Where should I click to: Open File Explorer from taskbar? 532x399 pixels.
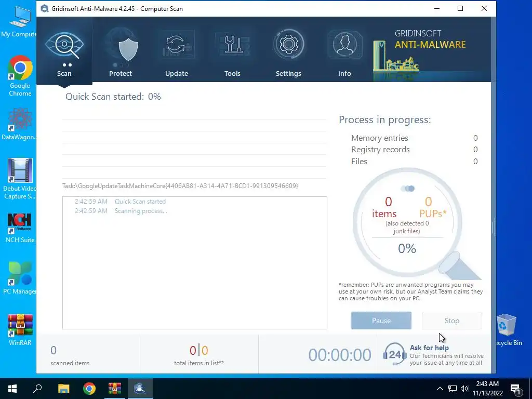pyautogui.click(x=63, y=389)
